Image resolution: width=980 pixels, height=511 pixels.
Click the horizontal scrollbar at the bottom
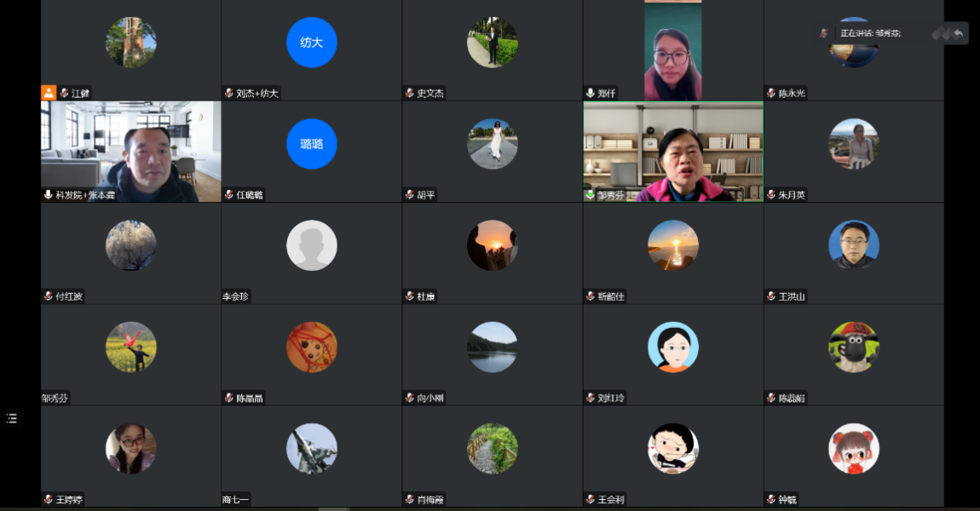[333, 508]
